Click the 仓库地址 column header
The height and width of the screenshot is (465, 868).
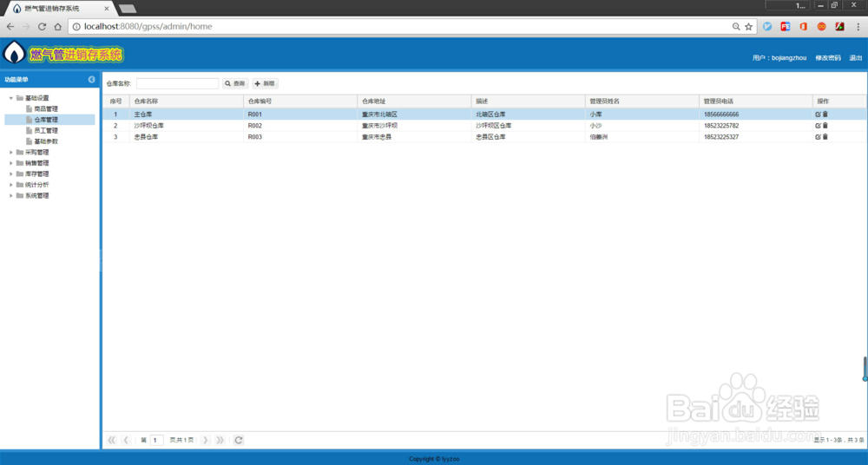pyautogui.click(x=415, y=102)
